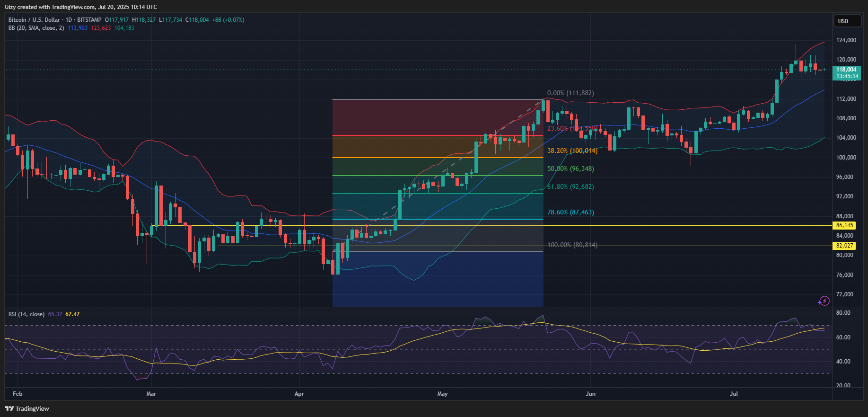Click the Apr label on time axis

point(299,394)
